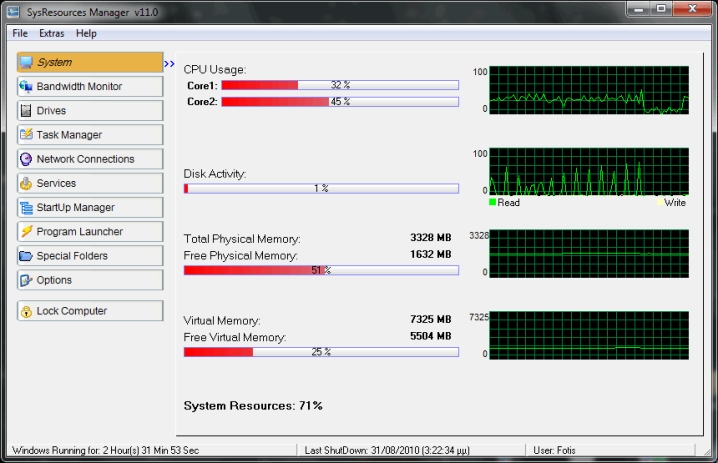
Task: Open the Extras menu
Action: (51, 33)
